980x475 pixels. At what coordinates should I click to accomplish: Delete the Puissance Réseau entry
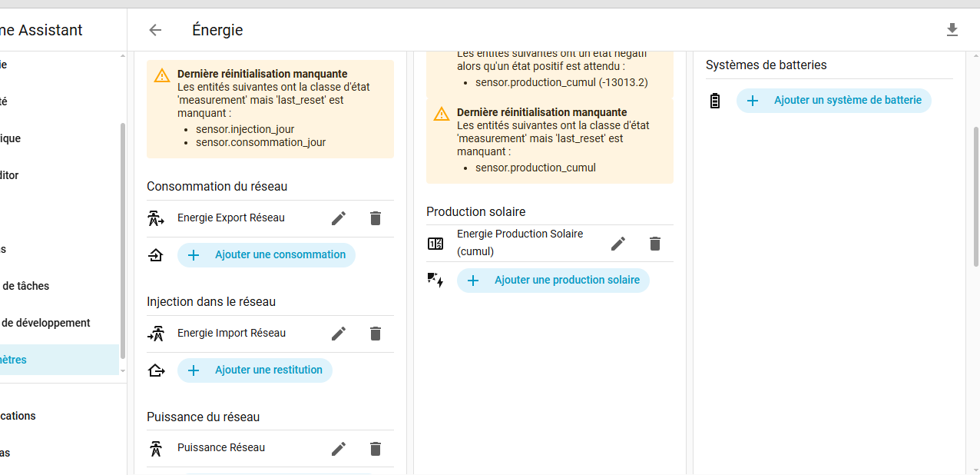coord(376,449)
